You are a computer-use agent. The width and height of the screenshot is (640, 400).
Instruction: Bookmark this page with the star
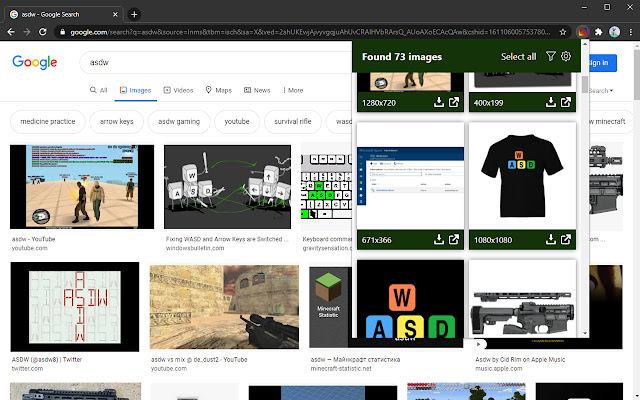tap(563, 32)
